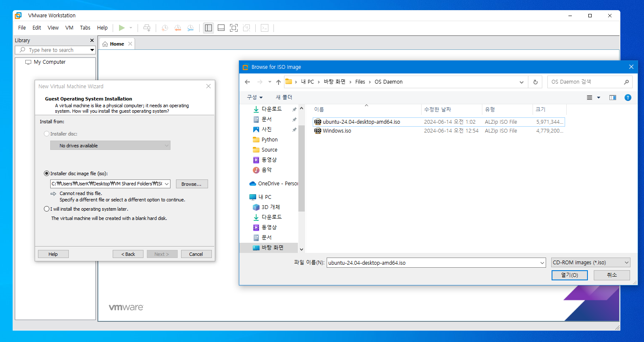Click the 취소 cancel button
The image size is (644, 342).
click(612, 275)
